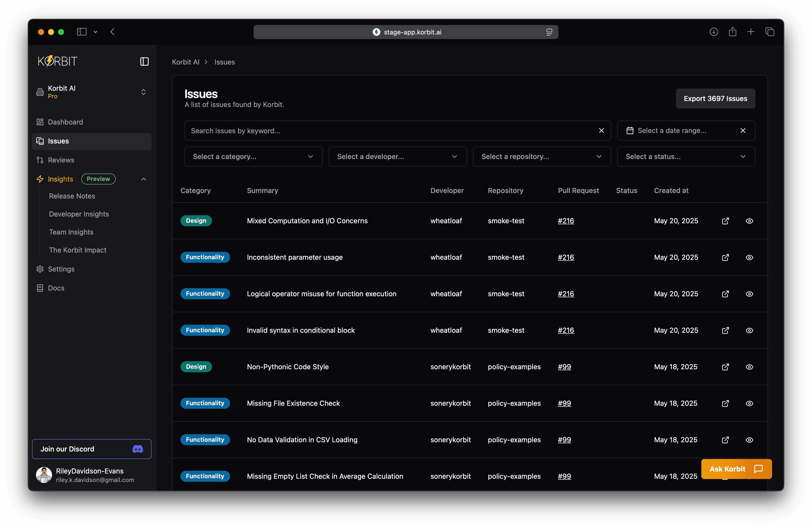812x528 pixels.
Task: Click the site icon in the address bar
Action: [376, 32]
